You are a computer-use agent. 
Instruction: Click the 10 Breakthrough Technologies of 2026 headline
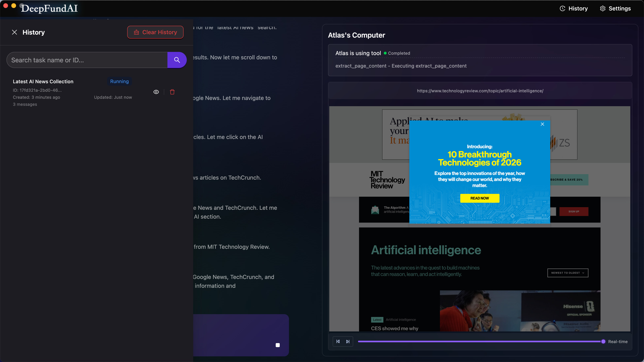(480, 158)
